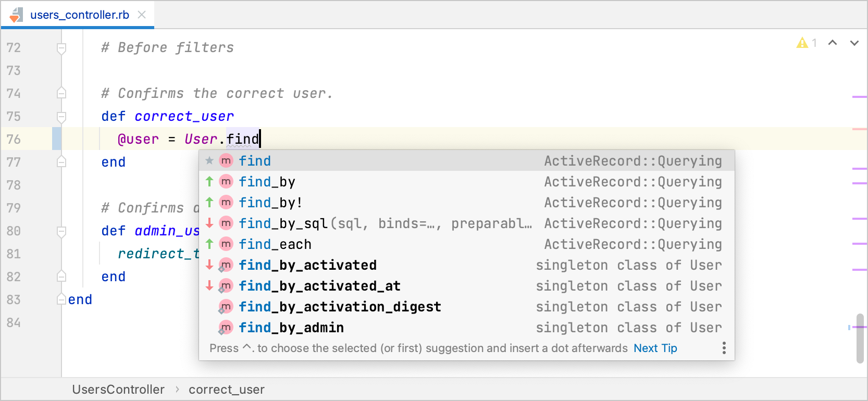Select correct_user in the breadcrumb bar
868x401 pixels.
click(226, 389)
